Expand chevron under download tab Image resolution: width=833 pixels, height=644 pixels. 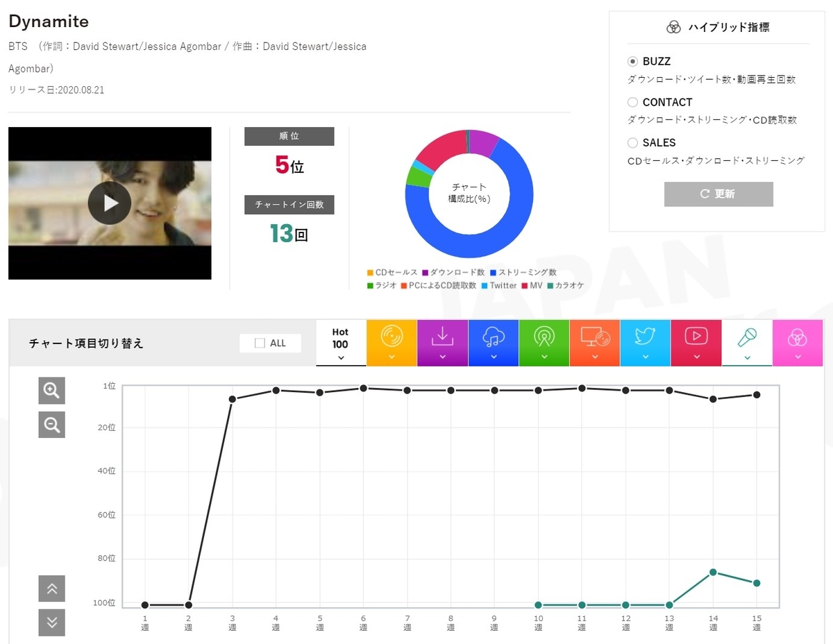[443, 358]
